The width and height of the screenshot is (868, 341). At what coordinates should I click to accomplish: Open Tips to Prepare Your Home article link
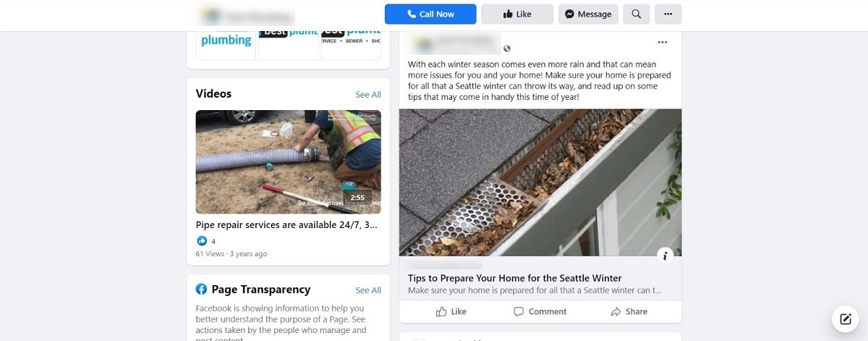[515, 278]
